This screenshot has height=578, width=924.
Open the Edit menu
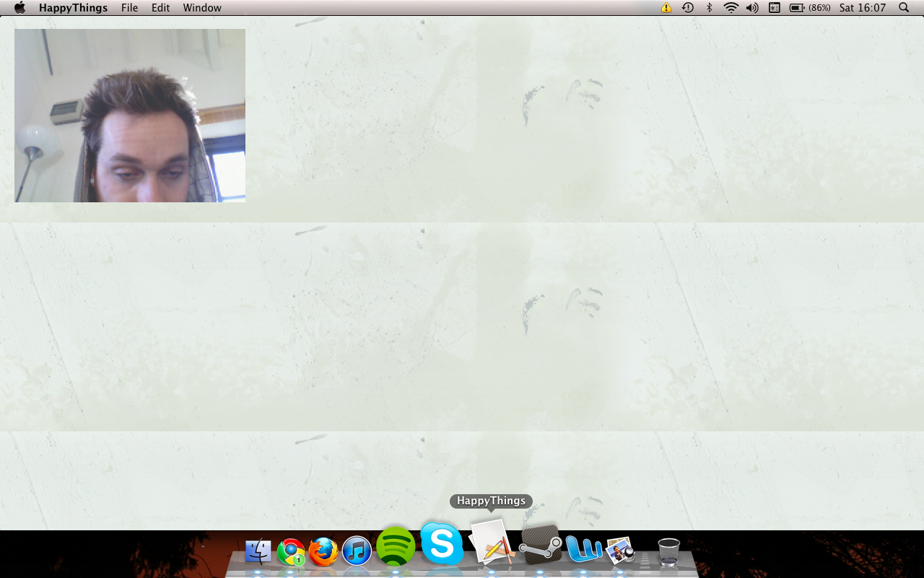point(160,8)
